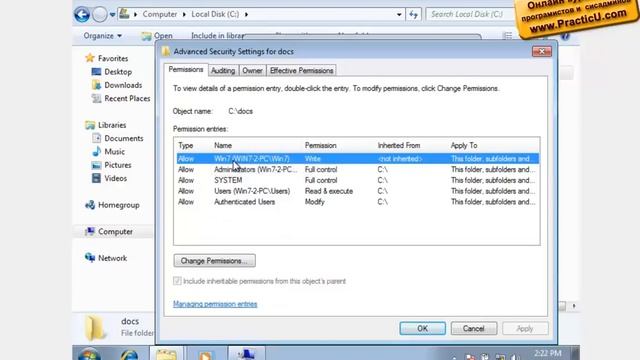The height and width of the screenshot is (360, 640).
Task: Select the SYSTEM permission entry
Action: click(358, 180)
